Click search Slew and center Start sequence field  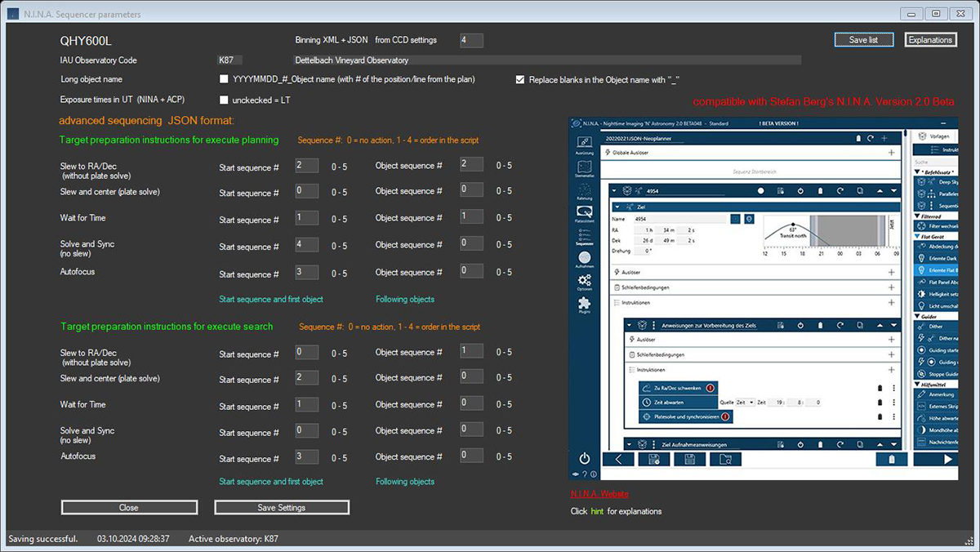[307, 377]
